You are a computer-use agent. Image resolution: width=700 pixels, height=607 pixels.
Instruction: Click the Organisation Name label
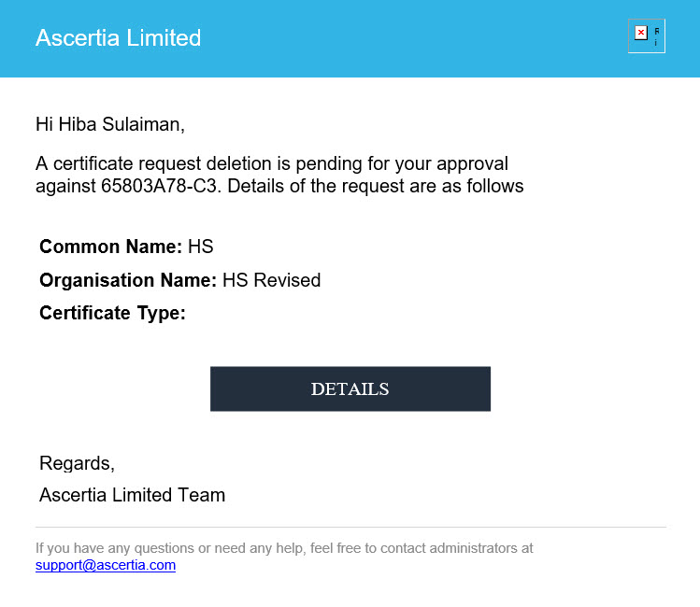[128, 280]
